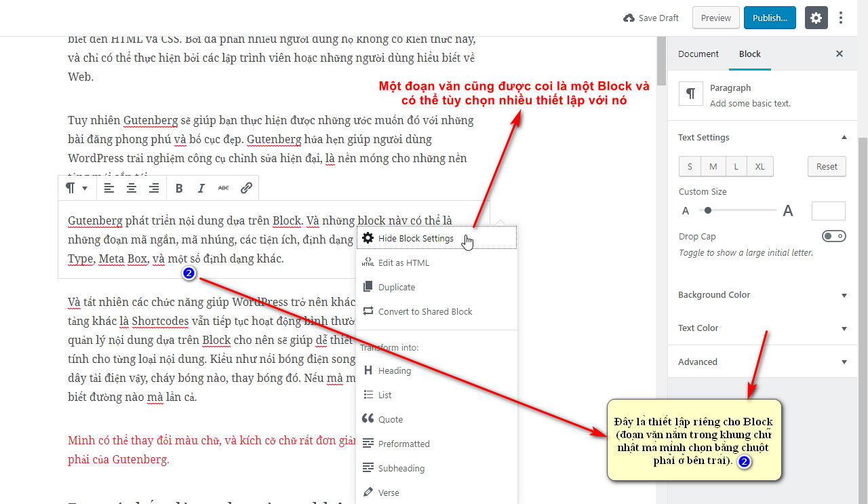Image resolution: width=868 pixels, height=504 pixels.
Task: Reset the text size
Action: pyautogui.click(x=827, y=166)
